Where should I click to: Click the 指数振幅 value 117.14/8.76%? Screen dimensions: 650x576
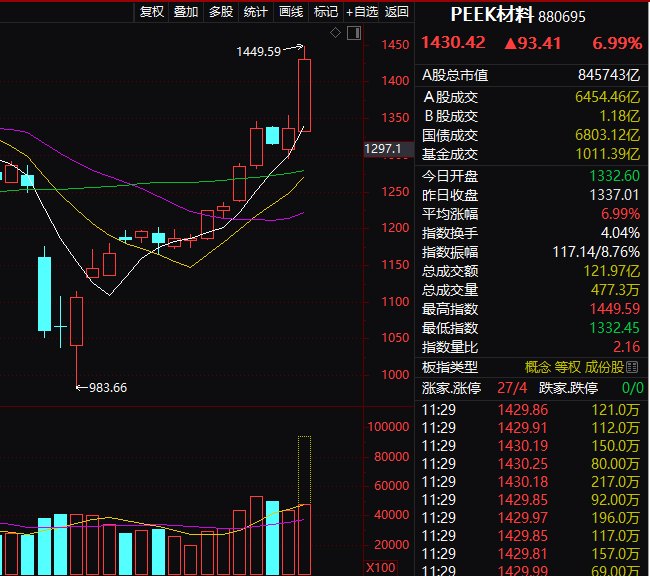coord(596,252)
